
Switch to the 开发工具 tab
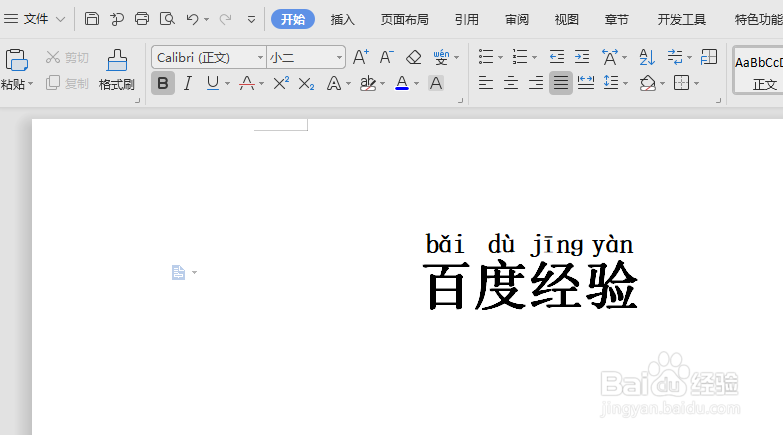682,19
